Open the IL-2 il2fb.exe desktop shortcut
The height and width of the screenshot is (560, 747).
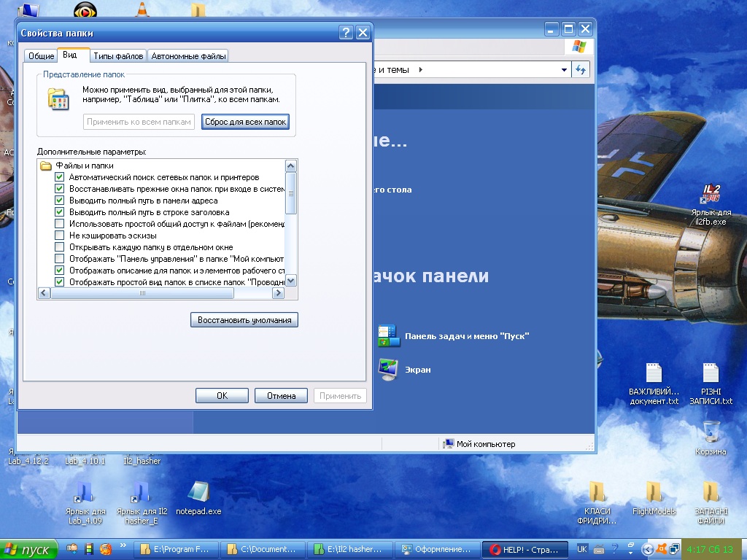pyautogui.click(x=711, y=195)
